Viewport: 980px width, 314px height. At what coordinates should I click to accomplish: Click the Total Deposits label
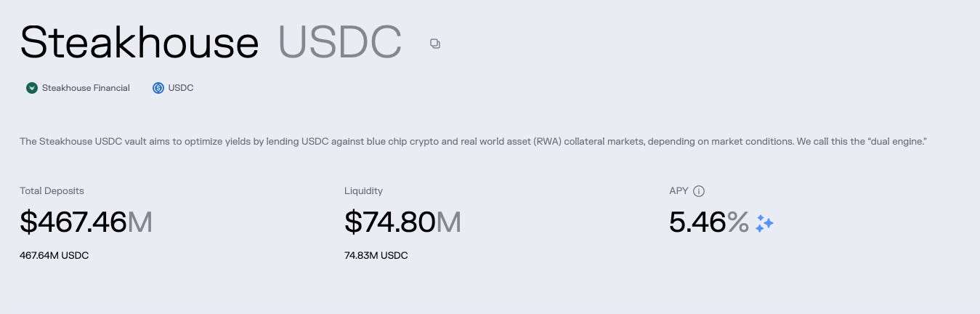point(52,190)
